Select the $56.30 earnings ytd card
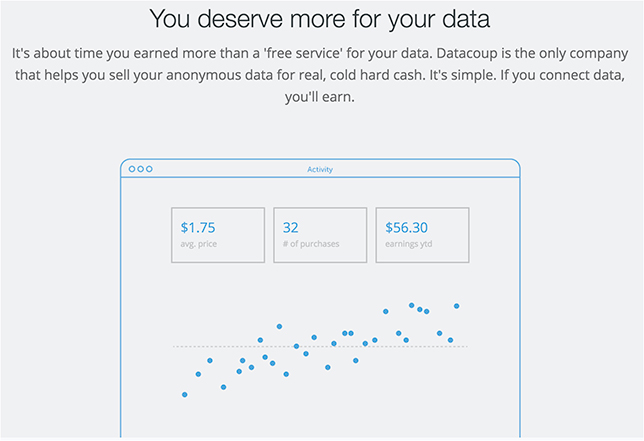Screen dimensions: 644x441 pos(422,235)
